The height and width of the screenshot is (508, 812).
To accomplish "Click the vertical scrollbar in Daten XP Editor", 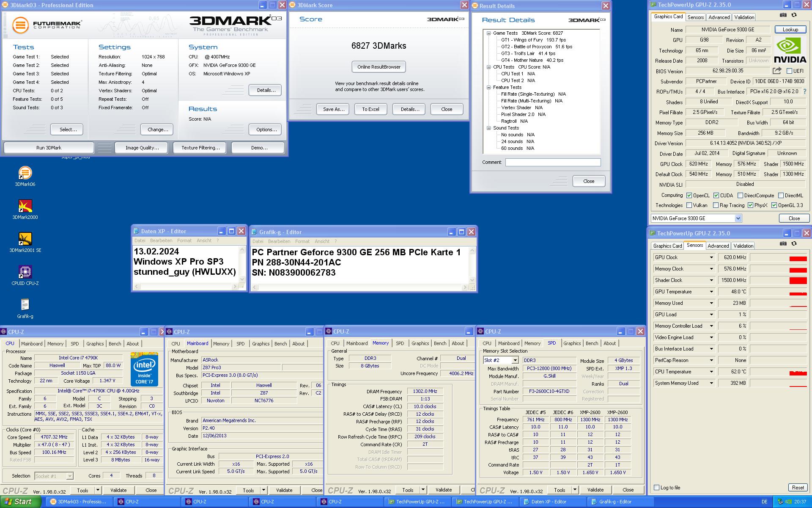I will point(242,265).
